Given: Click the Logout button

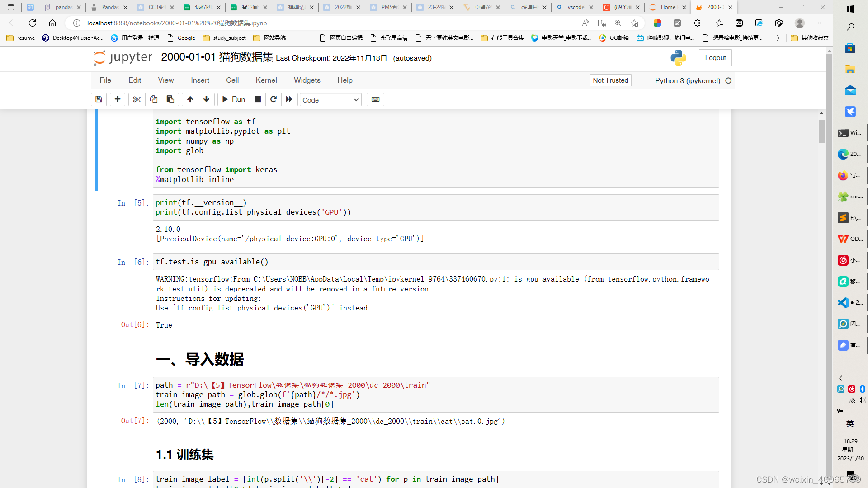Looking at the screenshot, I should [715, 57].
